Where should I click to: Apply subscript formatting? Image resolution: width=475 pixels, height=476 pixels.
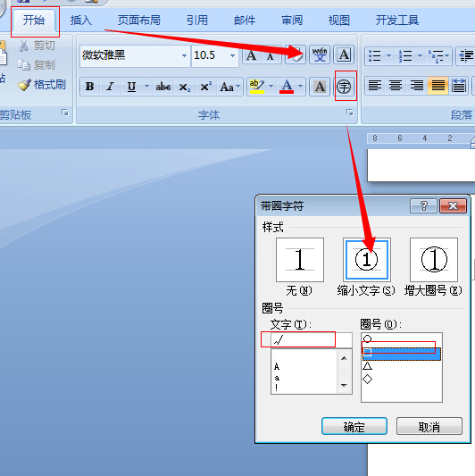tap(185, 87)
